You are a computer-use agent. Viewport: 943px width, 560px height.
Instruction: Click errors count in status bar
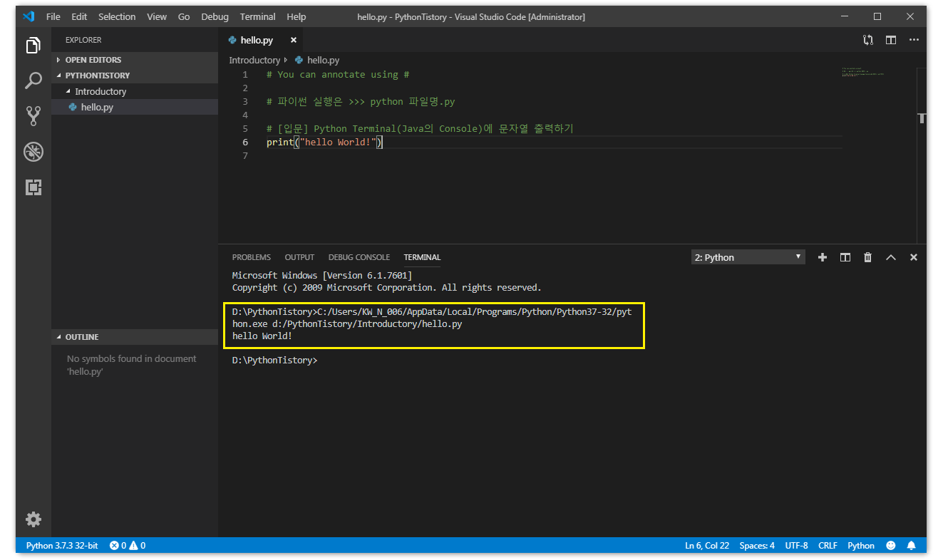tap(118, 546)
